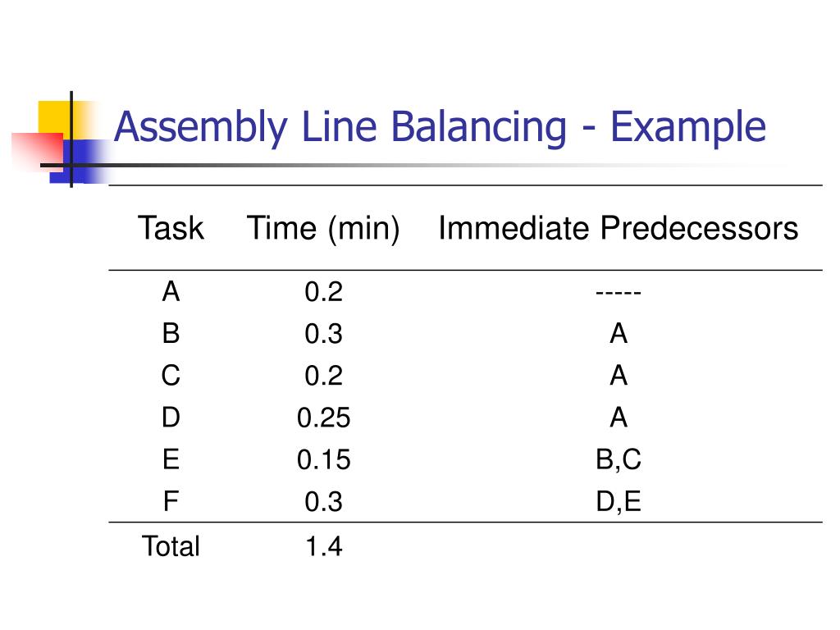Click task letter A in the Task column
840x630 pixels.
click(171, 291)
